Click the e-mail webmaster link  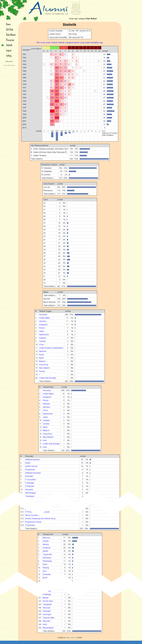(9, 65)
